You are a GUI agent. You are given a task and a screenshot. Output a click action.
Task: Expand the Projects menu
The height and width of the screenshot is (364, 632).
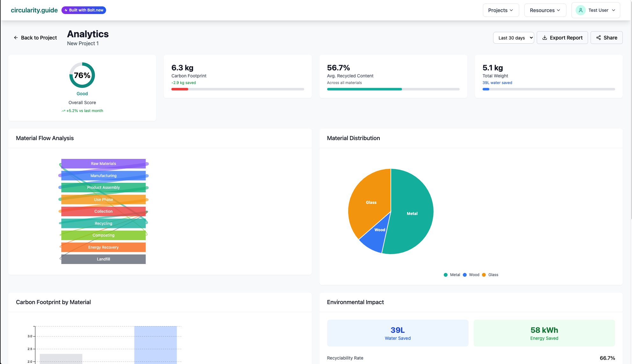pos(501,10)
